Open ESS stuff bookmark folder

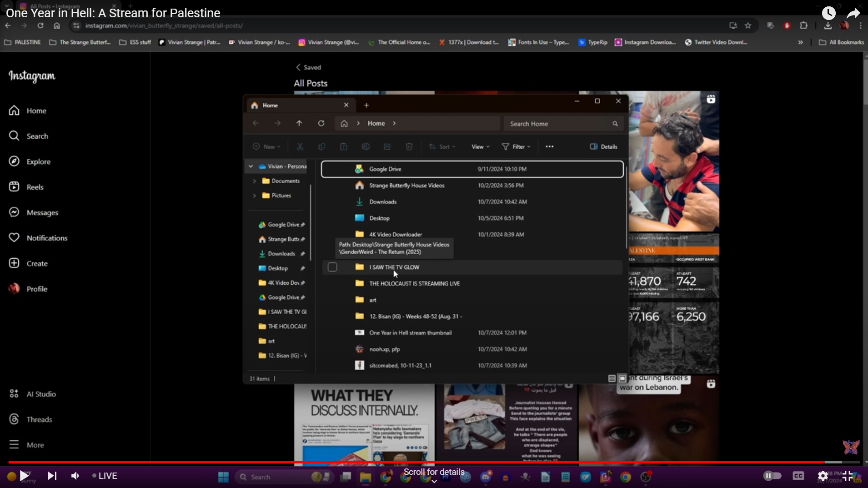135,42
